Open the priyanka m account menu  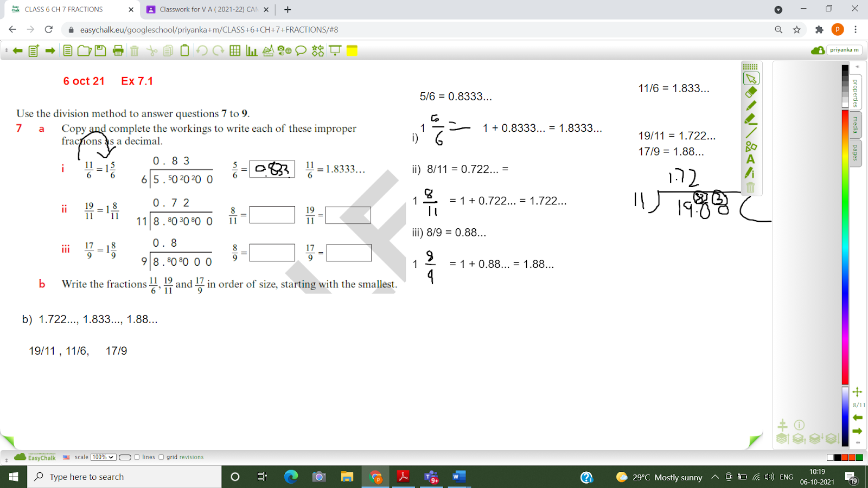click(x=844, y=50)
